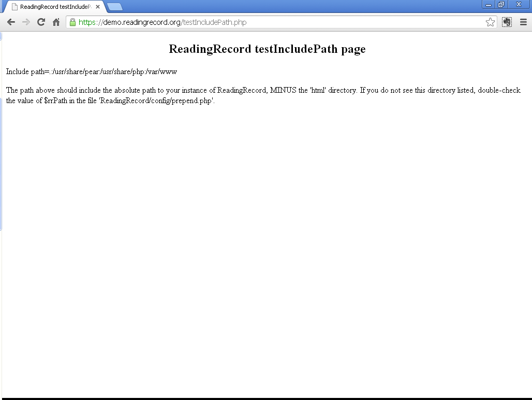
Task: Close the ReadingRecord testIncludePath tab
Action: point(98,7)
